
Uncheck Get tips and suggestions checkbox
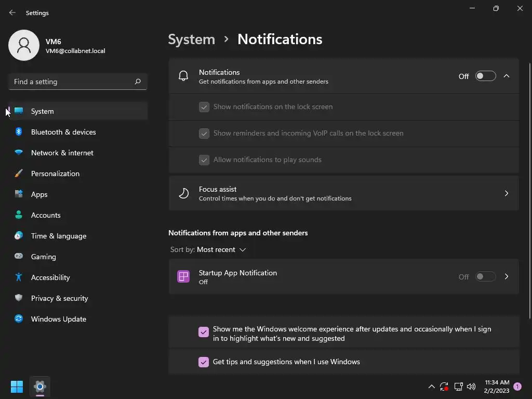coord(204,362)
